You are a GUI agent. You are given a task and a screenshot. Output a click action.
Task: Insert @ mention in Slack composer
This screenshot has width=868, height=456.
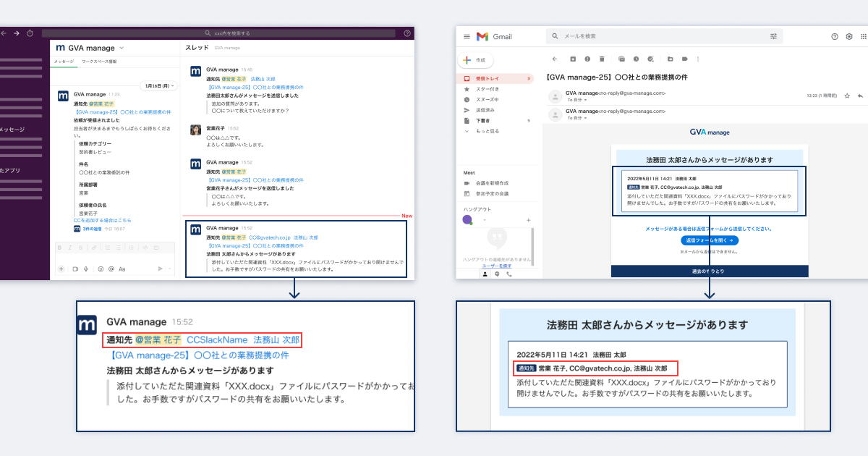pyautogui.click(x=111, y=269)
